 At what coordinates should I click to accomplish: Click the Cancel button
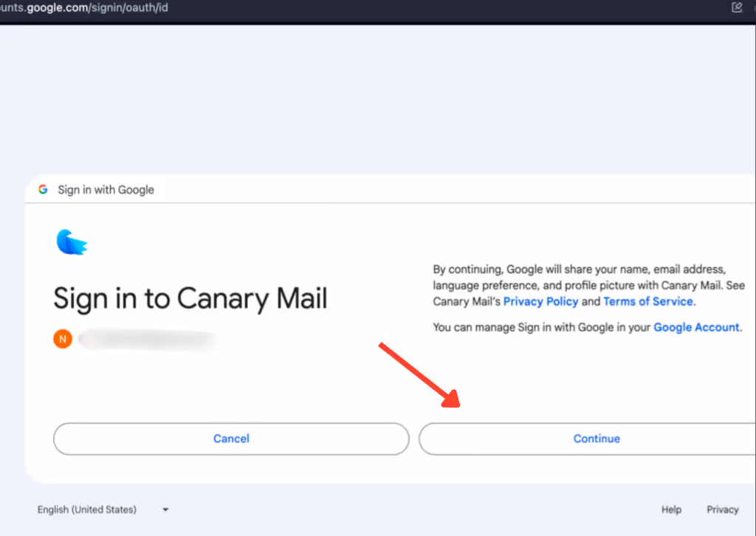tap(231, 439)
